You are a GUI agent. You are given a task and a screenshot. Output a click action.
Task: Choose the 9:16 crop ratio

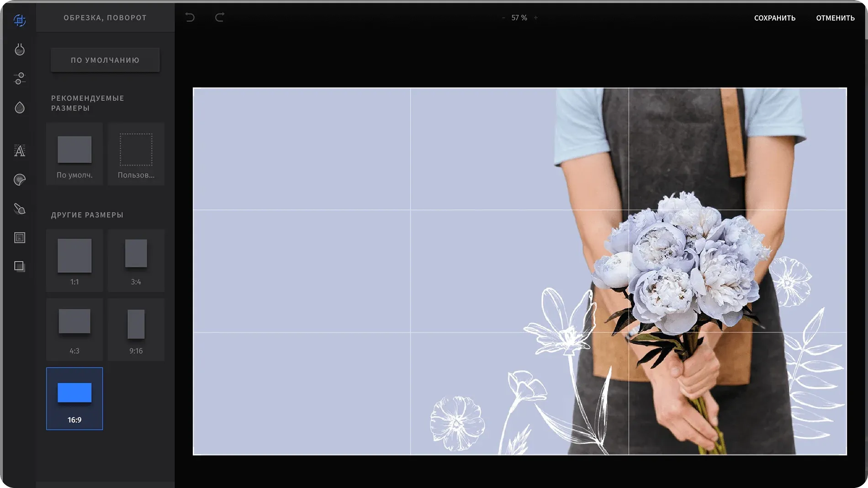coord(136,329)
